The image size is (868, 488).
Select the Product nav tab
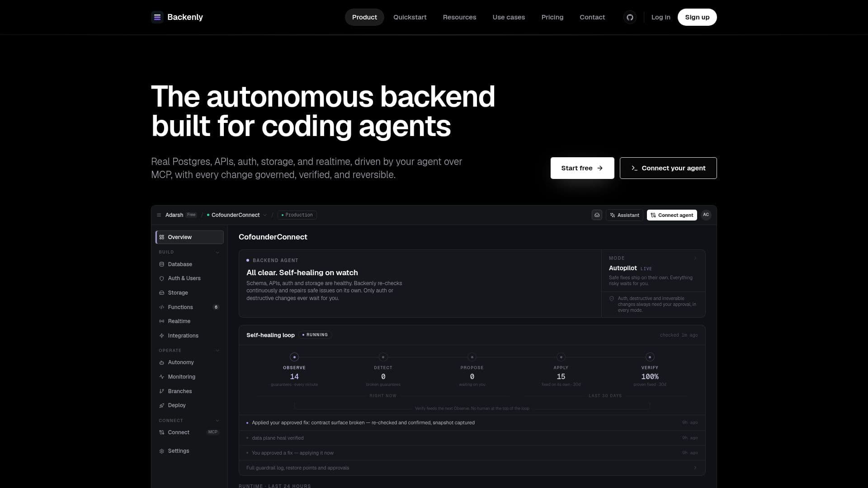click(364, 17)
